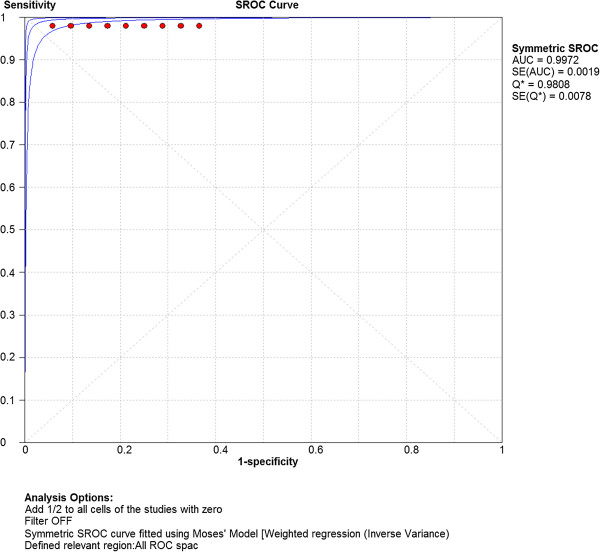Screen dimensions: 600x552
Task: Select 'Add 1/2 to all cells' line
Action: coord(123,510)
